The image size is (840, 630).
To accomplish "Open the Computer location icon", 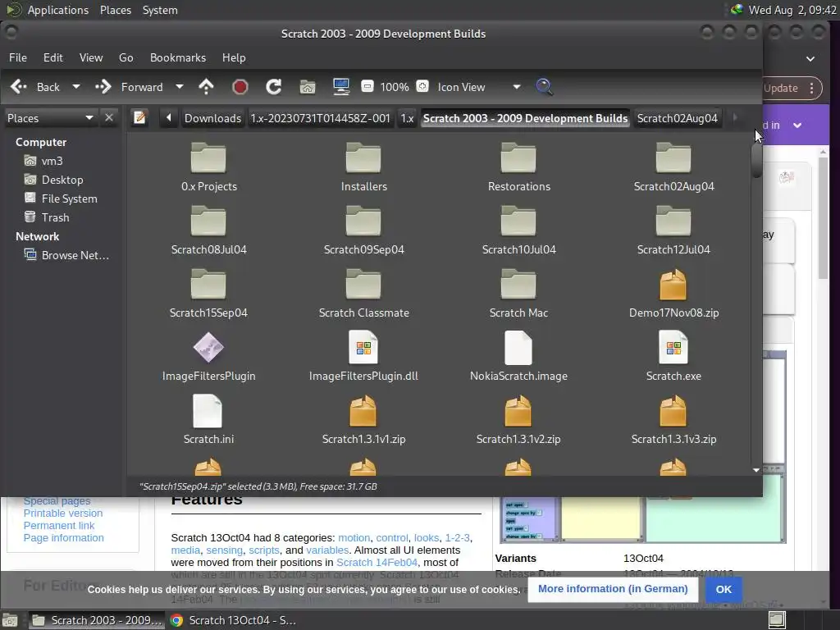I will coord(341,87).
